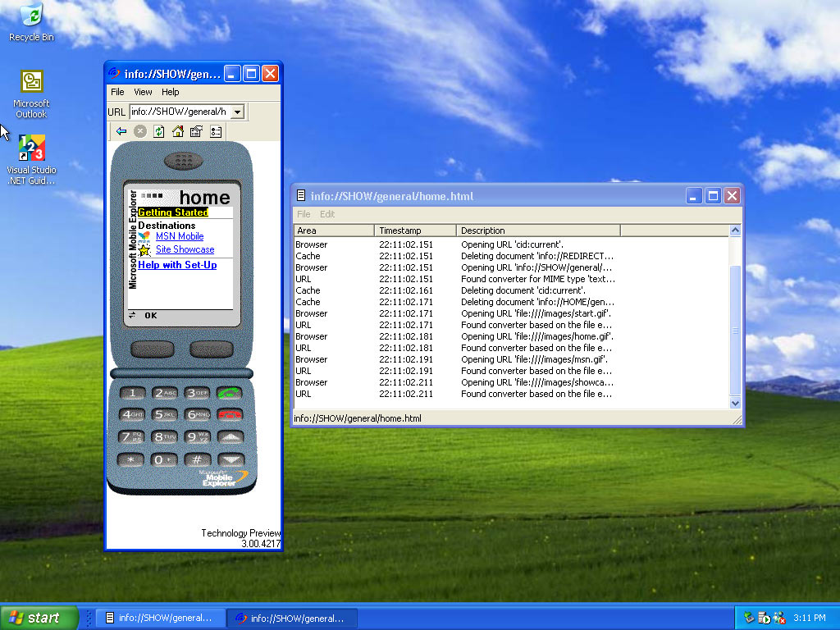Click status bar text info://SHOW/general/home.html
The height and width of the screenshot is (630, 840).
point(358,418)
